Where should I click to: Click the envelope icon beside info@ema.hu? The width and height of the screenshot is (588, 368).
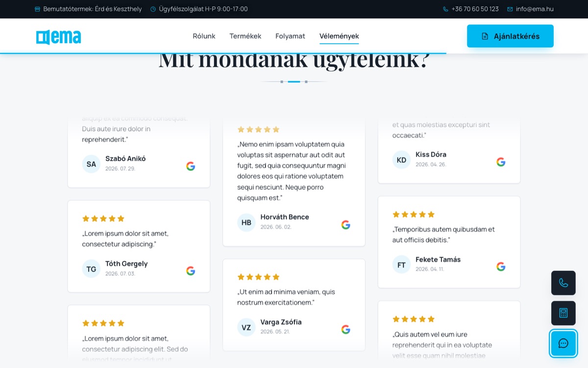[x=510, y=9]
